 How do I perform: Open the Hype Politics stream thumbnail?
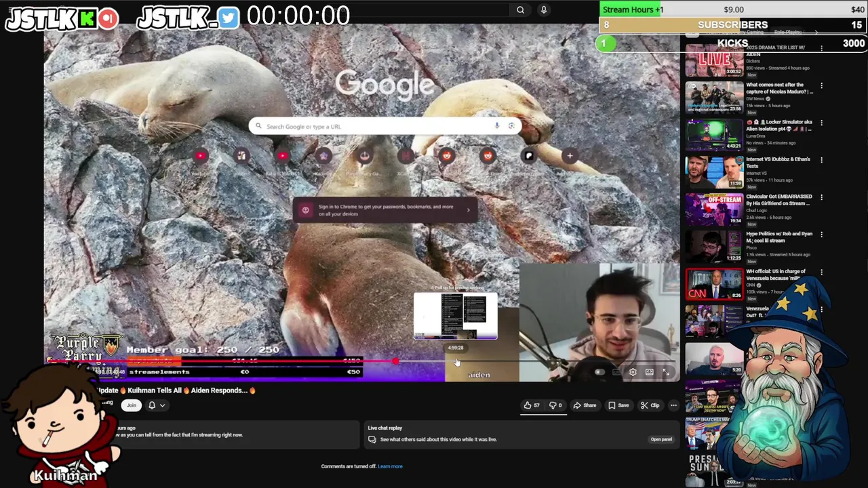point(714,247)
